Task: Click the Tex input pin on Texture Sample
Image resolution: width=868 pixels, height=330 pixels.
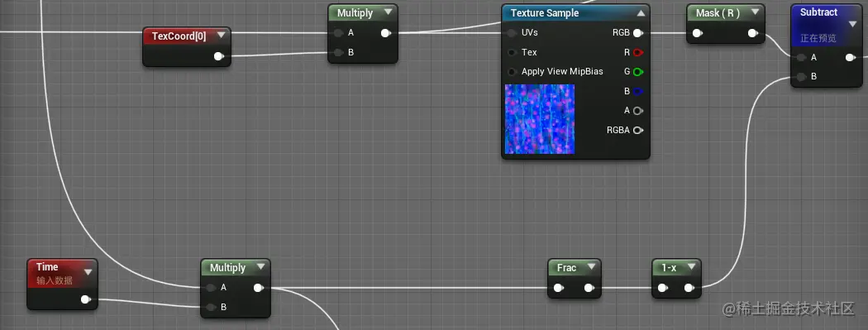Action: [512, 53]
